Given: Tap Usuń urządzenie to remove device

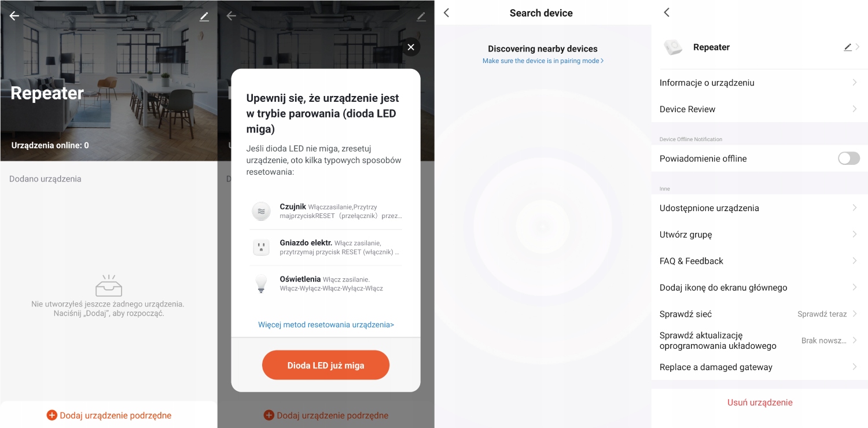Looking at the screenshot, I should coord(760,402).
